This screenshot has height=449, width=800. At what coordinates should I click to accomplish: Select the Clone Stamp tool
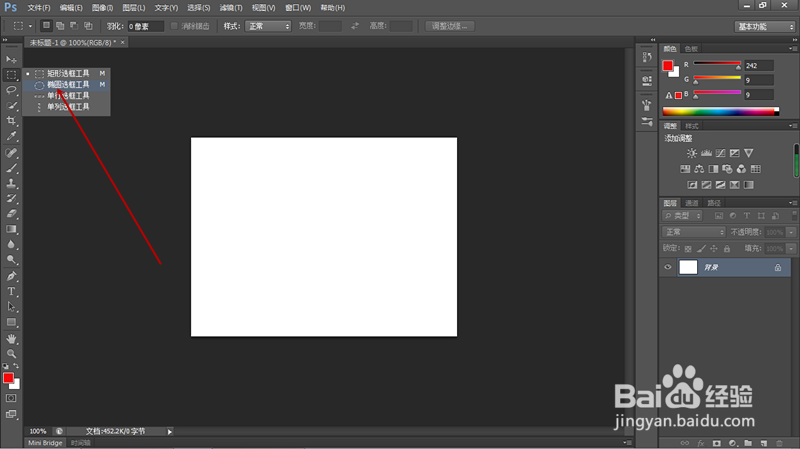(11, 183)
